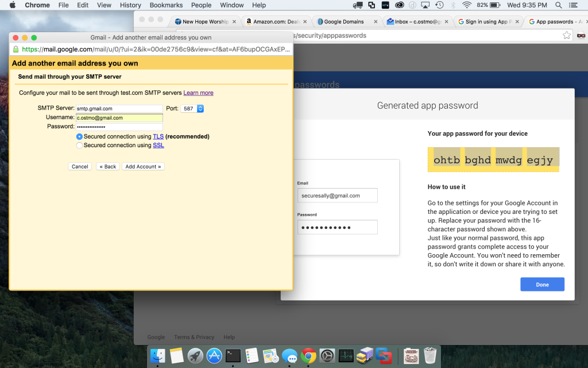Click the Username field c.ostmo@gmail.com
The height and width of the screenshot is (368, 588).
pyautogui.click(x=119, y=117)
